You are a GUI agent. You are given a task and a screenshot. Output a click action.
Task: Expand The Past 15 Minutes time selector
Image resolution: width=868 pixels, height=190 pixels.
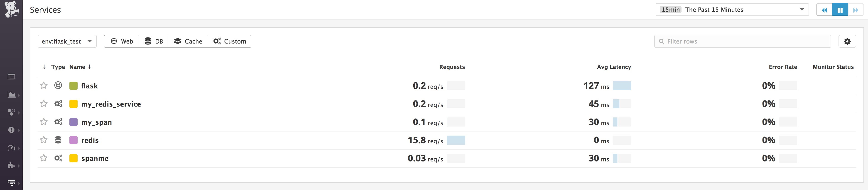tap(732, 10)
